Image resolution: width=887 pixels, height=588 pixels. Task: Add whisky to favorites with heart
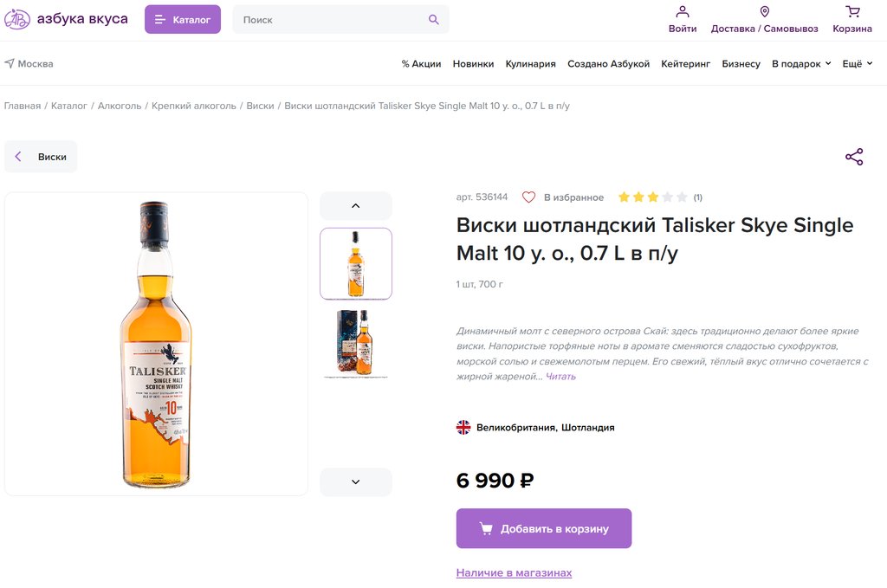pos(528,197)
